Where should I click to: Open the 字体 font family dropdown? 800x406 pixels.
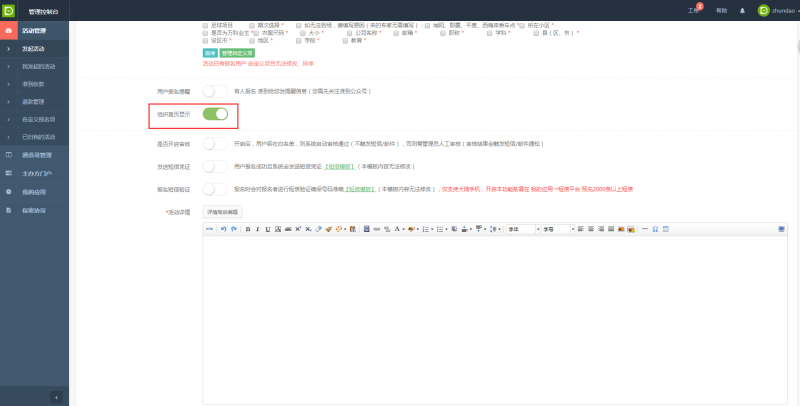521,229
